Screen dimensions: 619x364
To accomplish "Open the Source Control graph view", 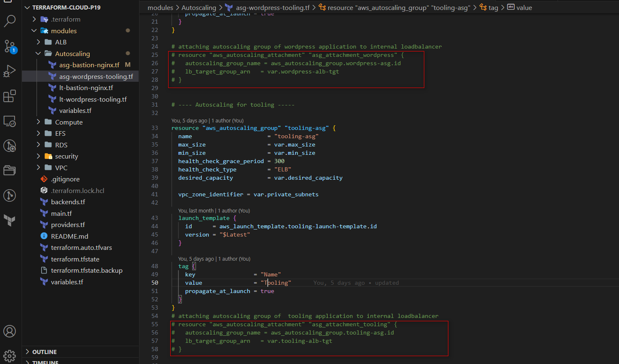I will point(10,195).
